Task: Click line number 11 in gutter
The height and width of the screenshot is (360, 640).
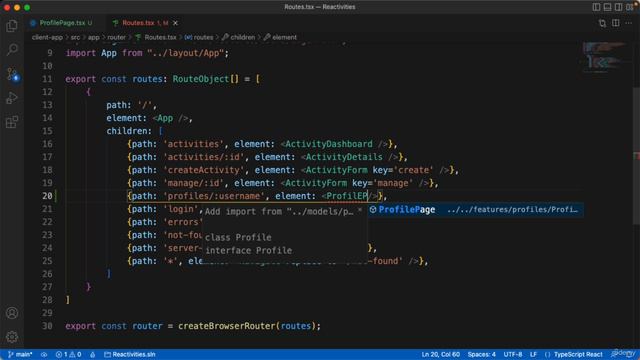Action: (x=47, y=79)
